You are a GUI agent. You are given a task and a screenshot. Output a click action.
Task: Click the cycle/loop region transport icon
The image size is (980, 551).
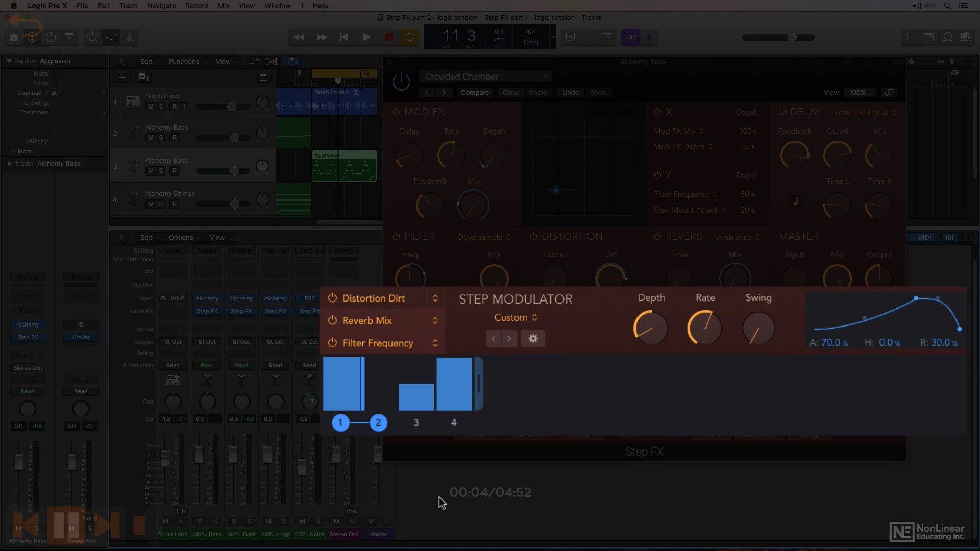(409, 37)
